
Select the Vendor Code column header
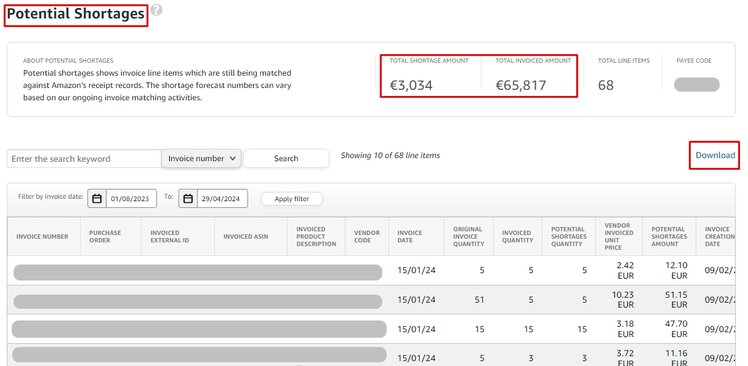(x=367, y=237)
